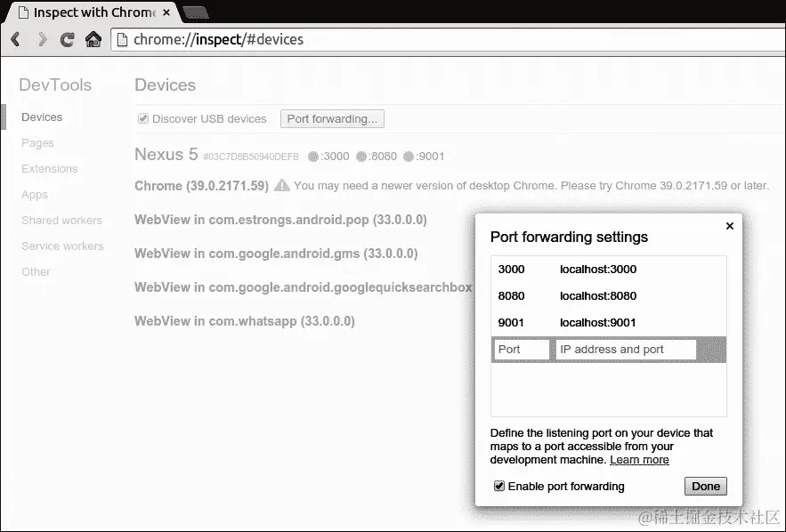Click the port :3000 status indicator
The height and width of the screenshot is (532, 786).
point(313,157)
